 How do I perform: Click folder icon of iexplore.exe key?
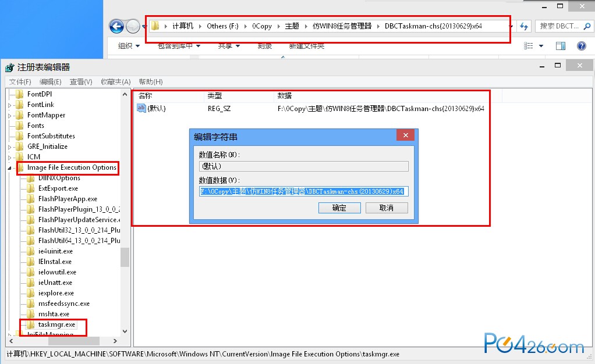coord(31,293)
